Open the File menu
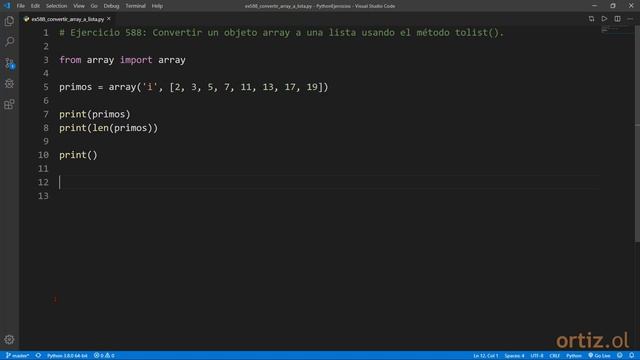640x360 pixels. [x=20, y=6]
